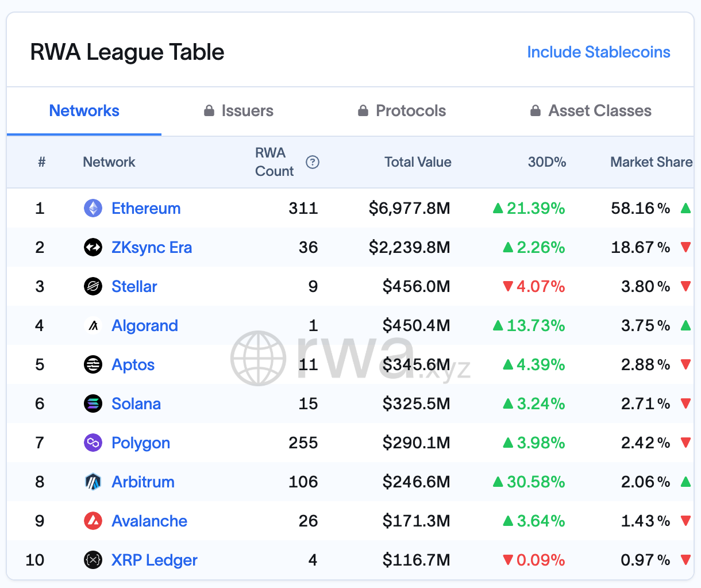This screenshot has width=701, height=588.
Task: Open the Avalanche network link
Action: click(149, 521)
